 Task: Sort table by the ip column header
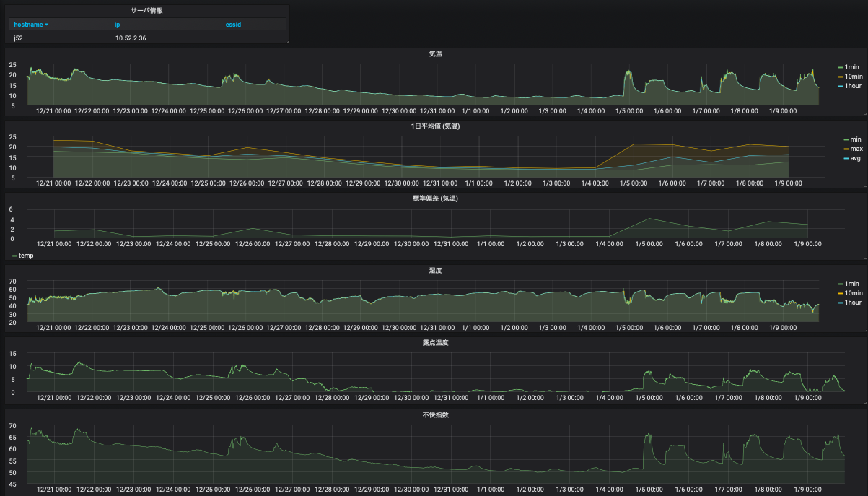[x=118, y=25]
